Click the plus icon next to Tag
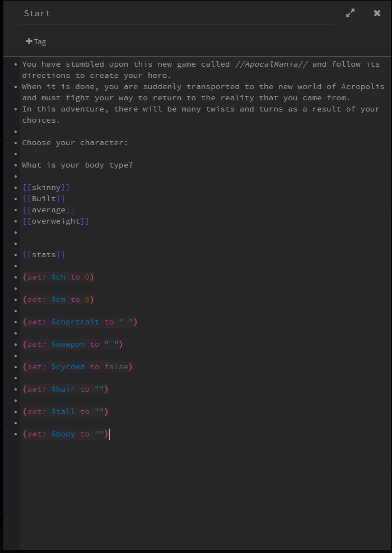The width and height of the screenshot is (392, 553). point(28,41)
